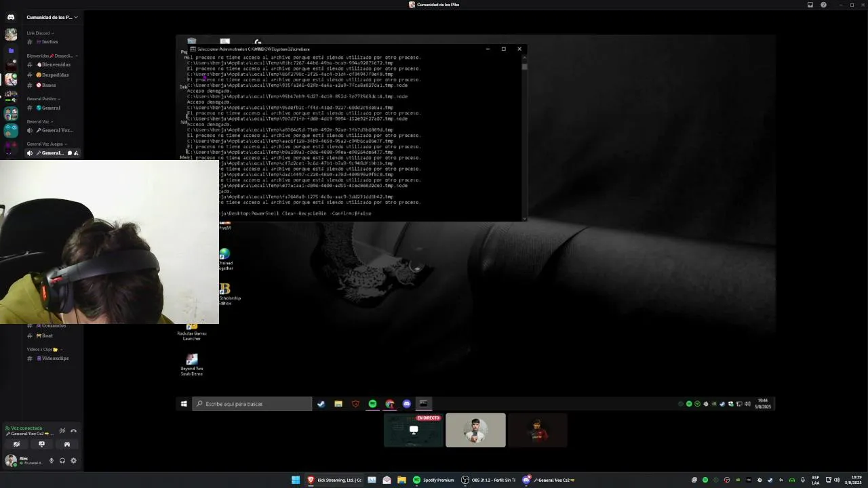Open the server folder icon in server list

point(11,50)
